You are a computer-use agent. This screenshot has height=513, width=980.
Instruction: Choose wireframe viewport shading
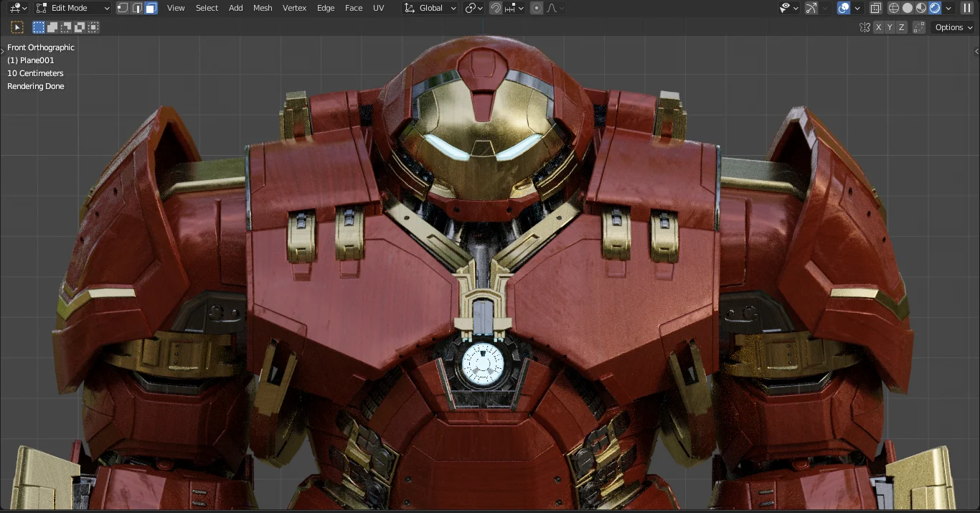tap(894, 8)
